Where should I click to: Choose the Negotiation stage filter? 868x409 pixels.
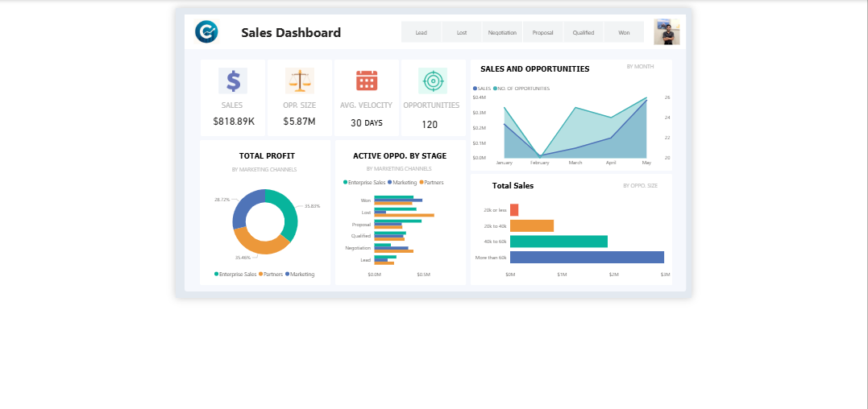tap(502, 33)
